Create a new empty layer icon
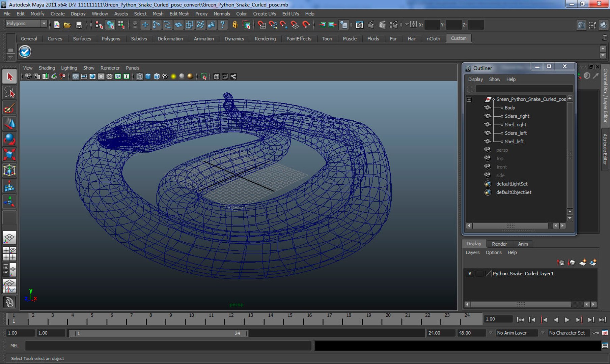This screenshot has width=610, height=364. [582, 262]
